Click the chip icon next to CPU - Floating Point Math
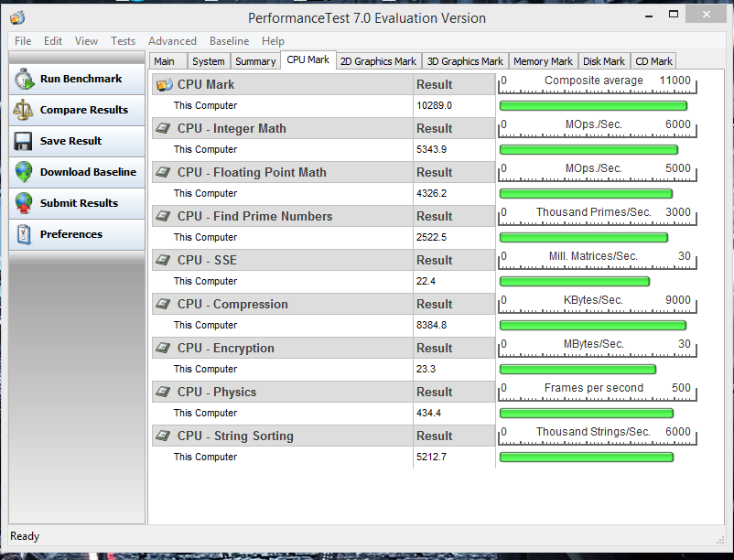Image resolution: width=734 pixels, height=560 pixels. (163, 172)
